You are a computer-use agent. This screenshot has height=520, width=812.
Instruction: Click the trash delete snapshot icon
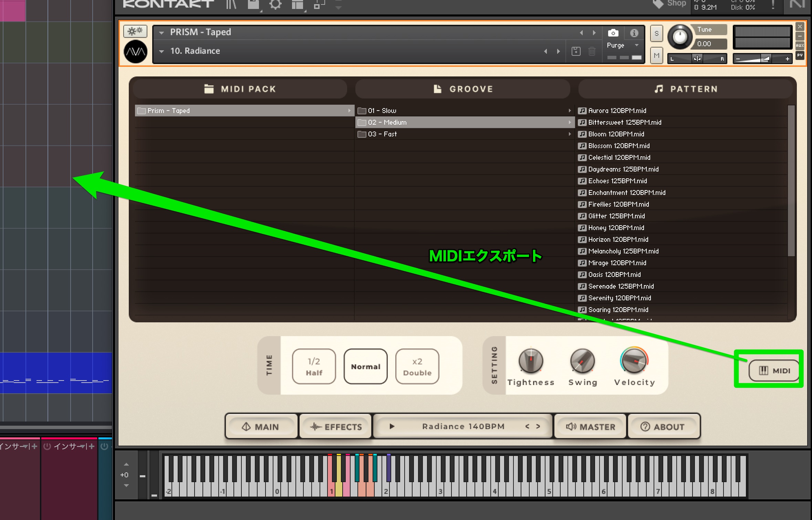[x=592, y=51]
